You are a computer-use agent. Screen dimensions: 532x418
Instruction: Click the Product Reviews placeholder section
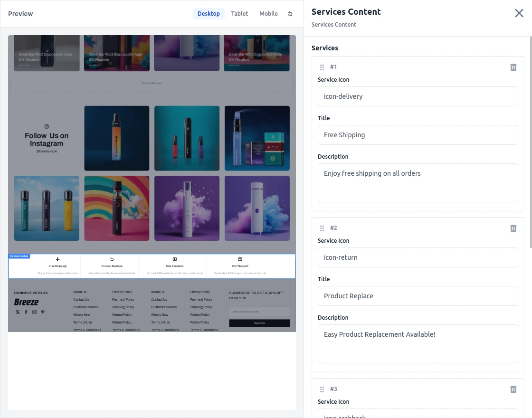pos(152,83)
